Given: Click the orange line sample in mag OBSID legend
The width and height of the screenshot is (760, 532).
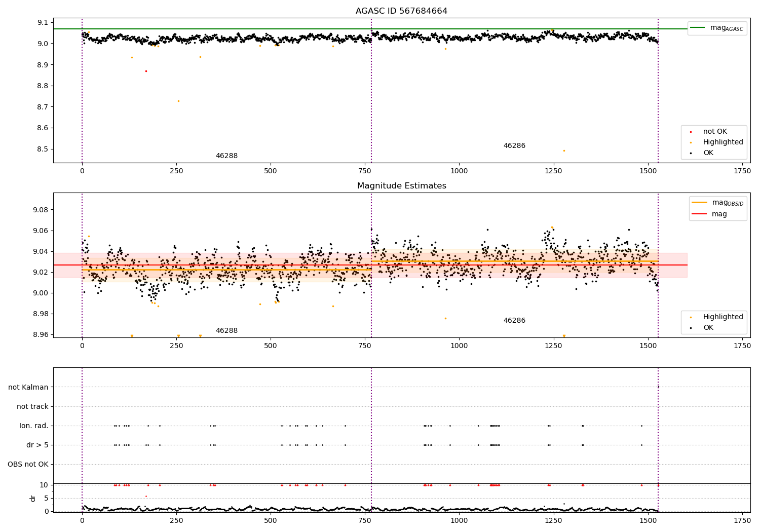Looking at the screenshot, I should tap(699, 202).
